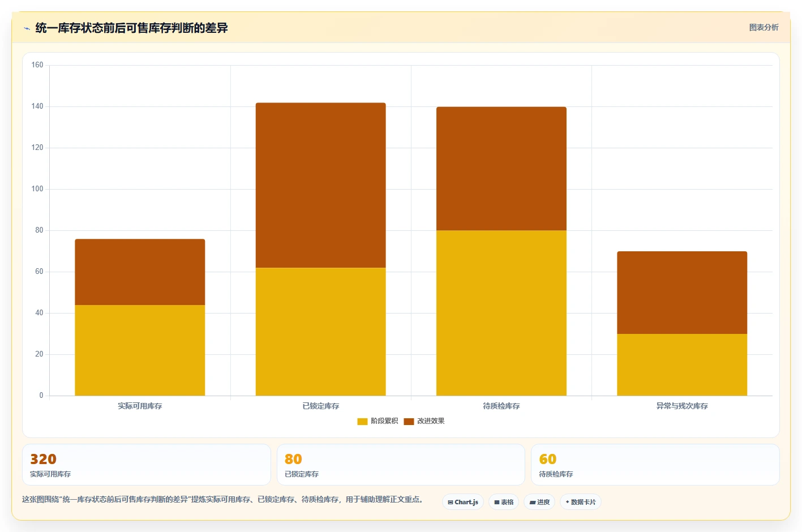Open the 80 已锁定库存 data card

point(401,465)
